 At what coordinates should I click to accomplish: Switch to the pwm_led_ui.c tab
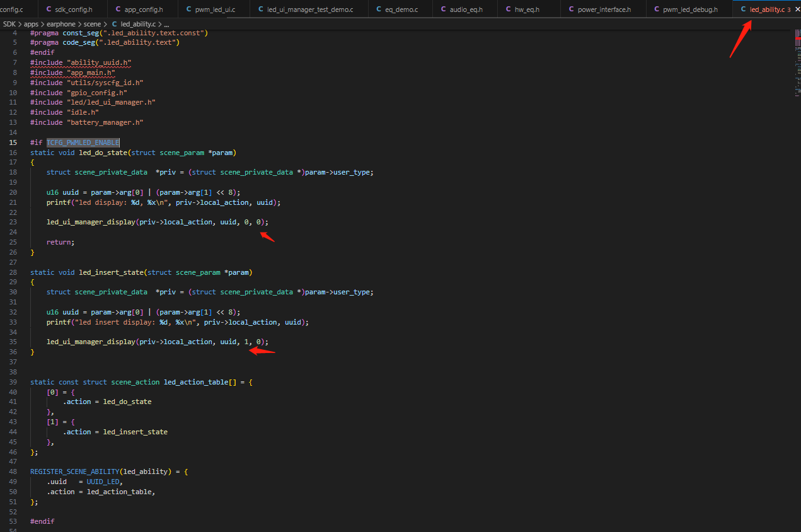click(x=214, y=9)
